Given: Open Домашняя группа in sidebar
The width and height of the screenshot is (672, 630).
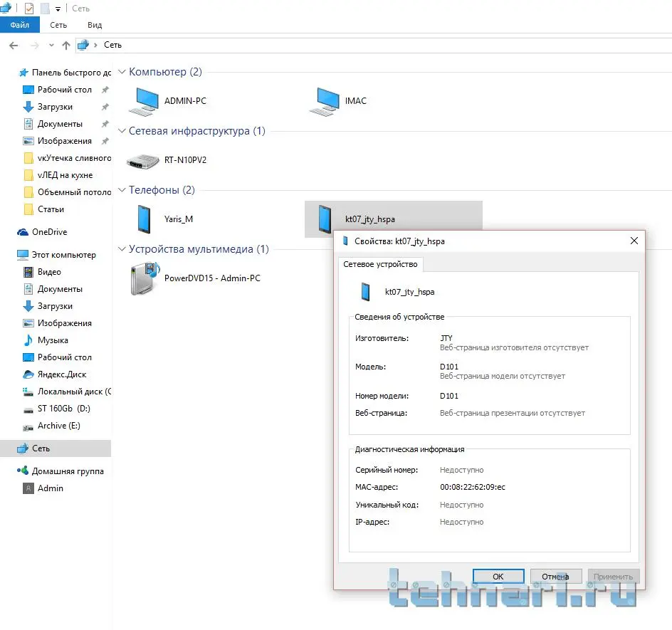Looking at the screenshot, I should coord(61,471).
